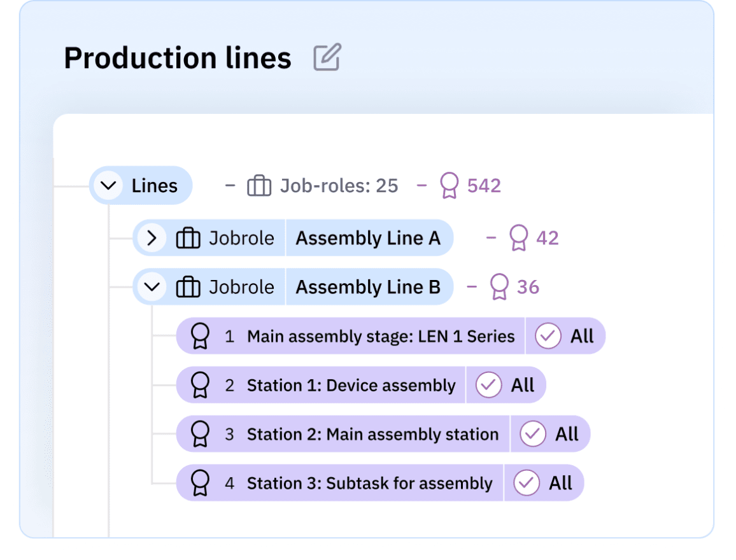Viewport: 736px width, 560px height.
Task: Toggle the All checkmark for Station 2: Main assembly station
Action: (x=533, y=434)
